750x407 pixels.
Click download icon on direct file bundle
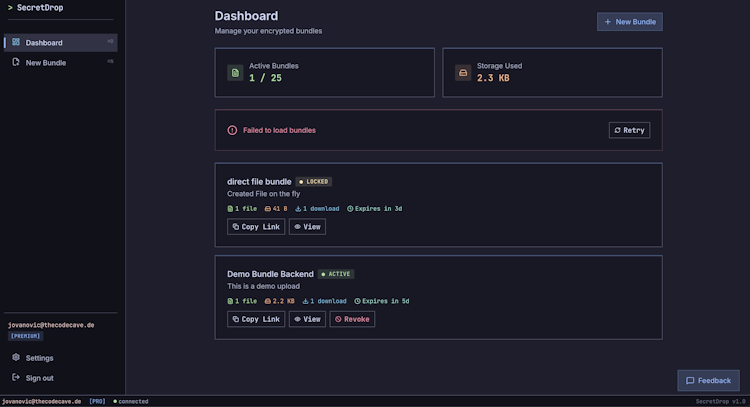298,209
